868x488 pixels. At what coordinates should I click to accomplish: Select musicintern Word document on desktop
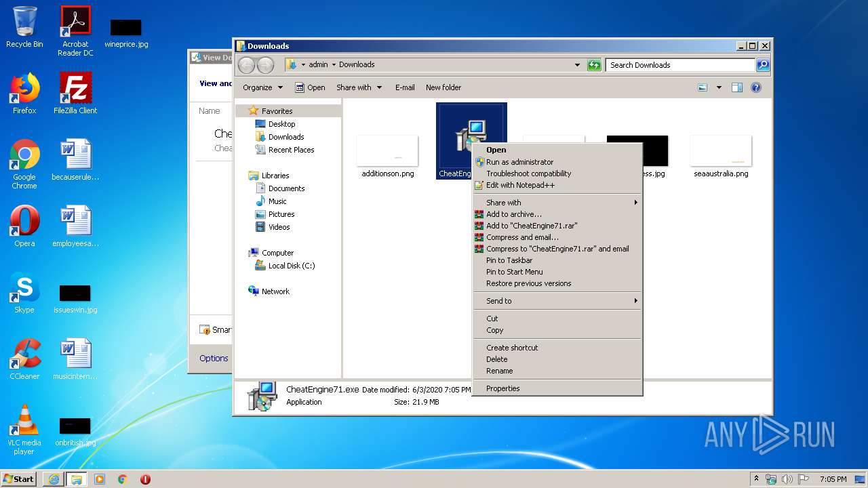75,359
